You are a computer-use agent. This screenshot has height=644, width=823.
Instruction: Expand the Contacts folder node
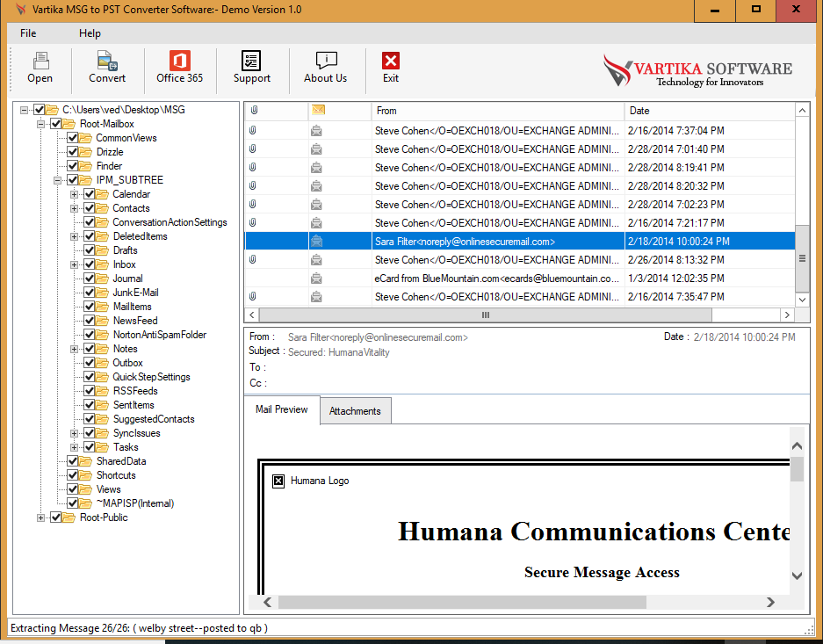75,209
